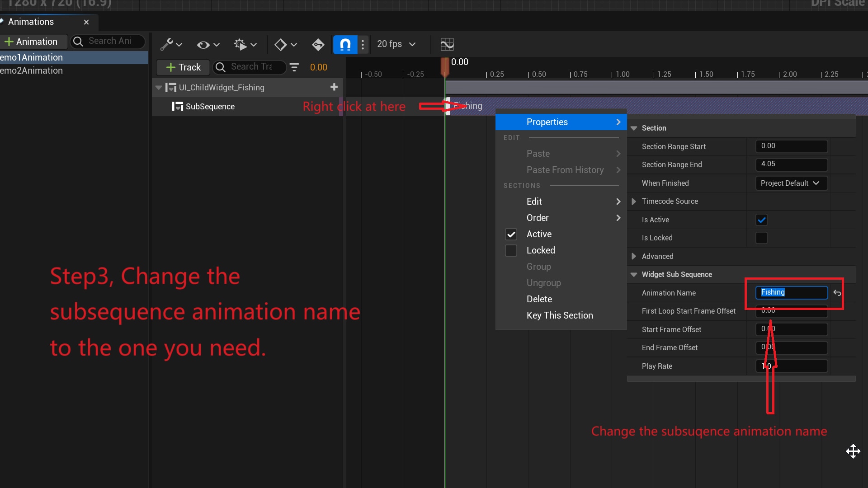This screenshot has width=868, height=488.
Task: Open the curve editor icon
Action: point(447,45)
